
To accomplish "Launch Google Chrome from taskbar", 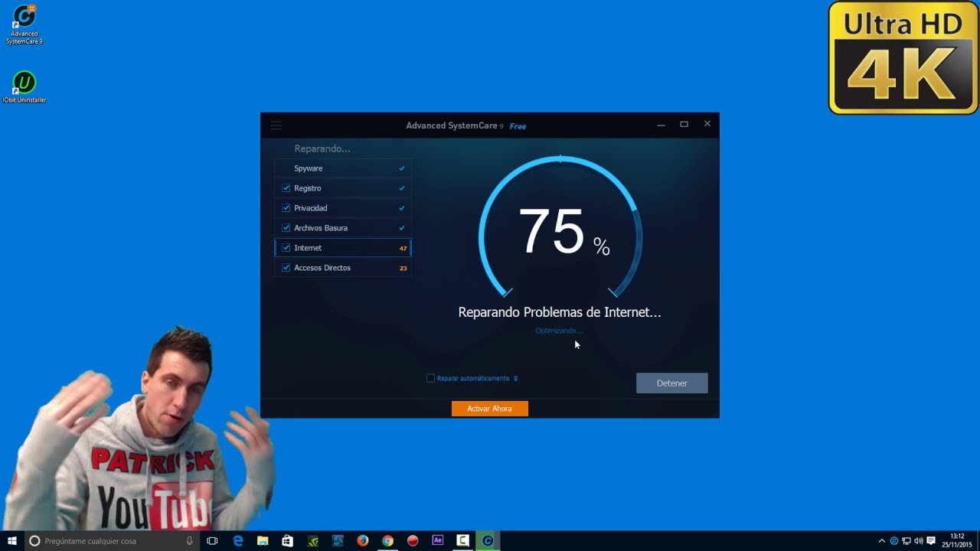I will [x=387, y=541].
